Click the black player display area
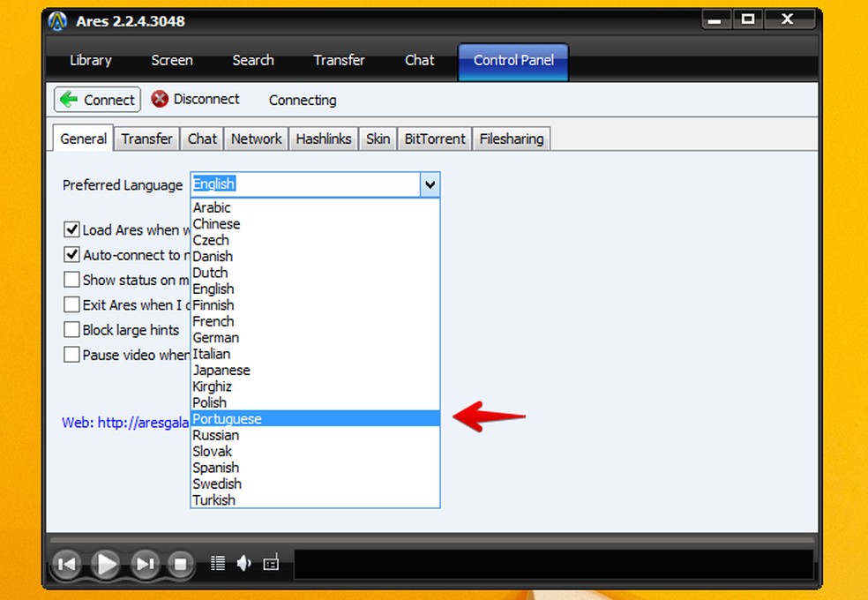Viewport: 868px width, 600px height. [554, 564]
